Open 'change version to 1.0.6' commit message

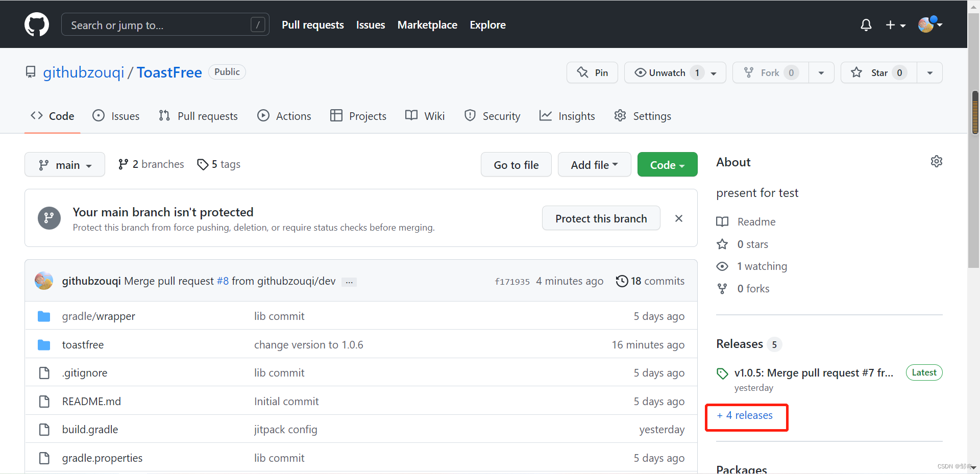[x=309, y=345]
